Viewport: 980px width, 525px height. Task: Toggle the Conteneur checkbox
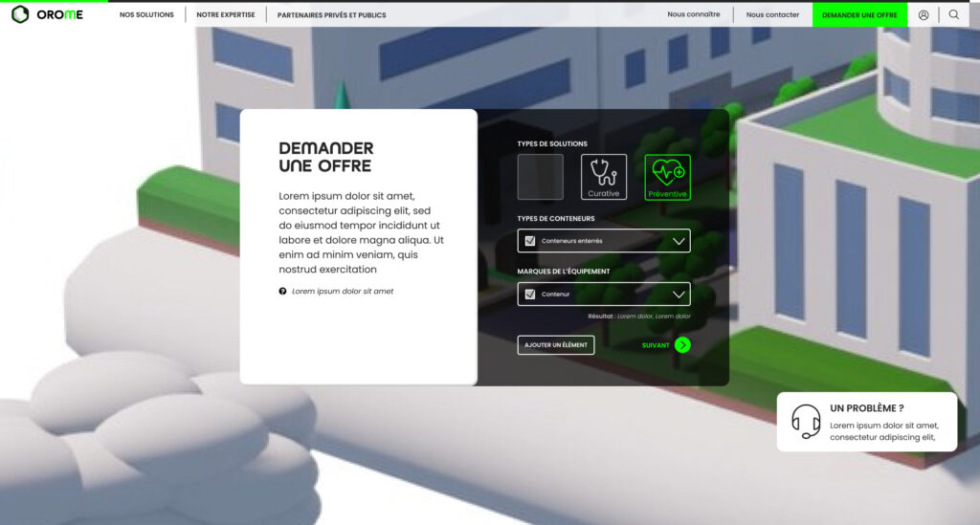point(530,294)
